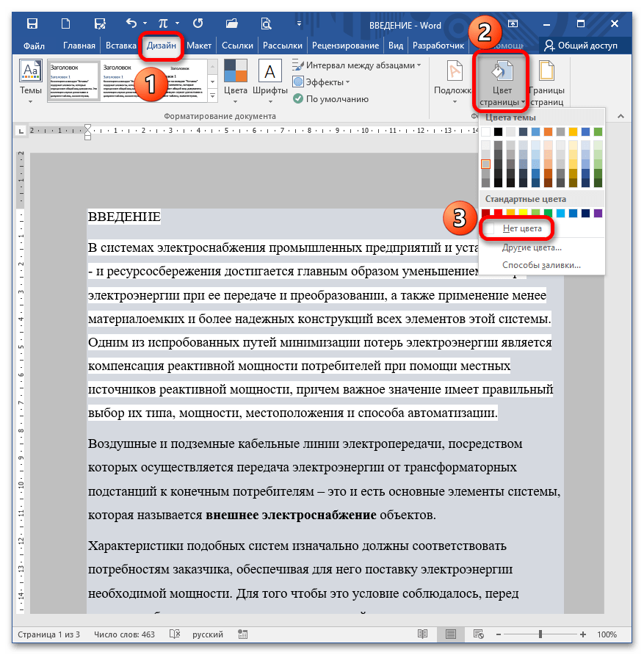The width and height of the screenshot is (644, 655).
Task: Repeat the last action icon
Action: click(198, 23)
